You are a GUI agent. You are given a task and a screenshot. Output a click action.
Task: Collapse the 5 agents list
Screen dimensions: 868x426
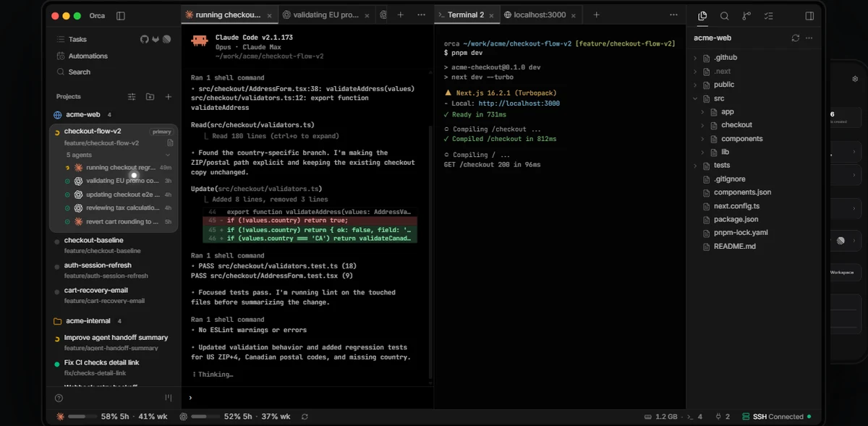[x=168, y=155]
